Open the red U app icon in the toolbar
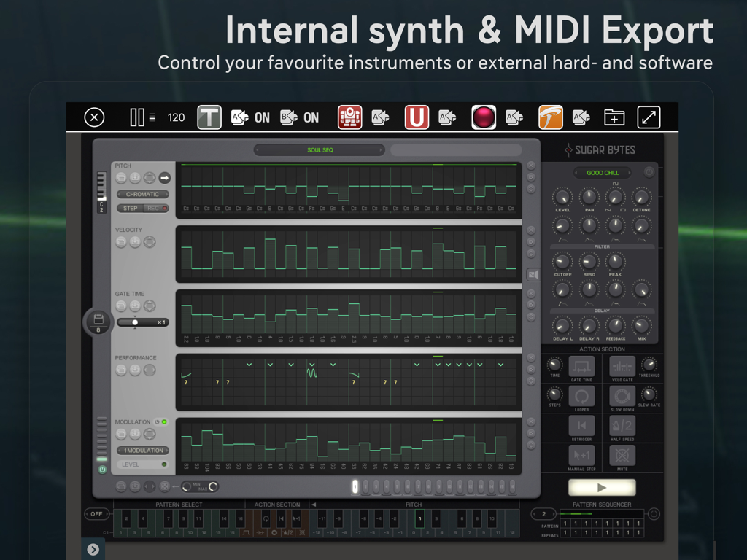 (417, 117)
